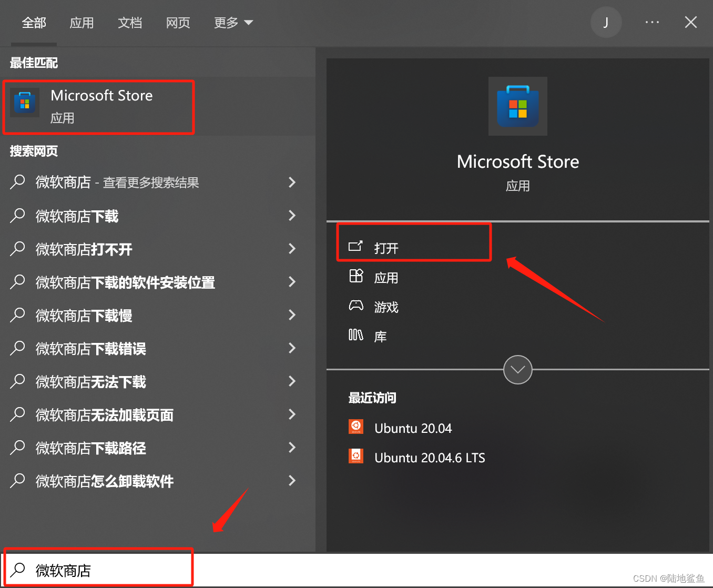Open the three-dot options menu

[x=652, y=22]
